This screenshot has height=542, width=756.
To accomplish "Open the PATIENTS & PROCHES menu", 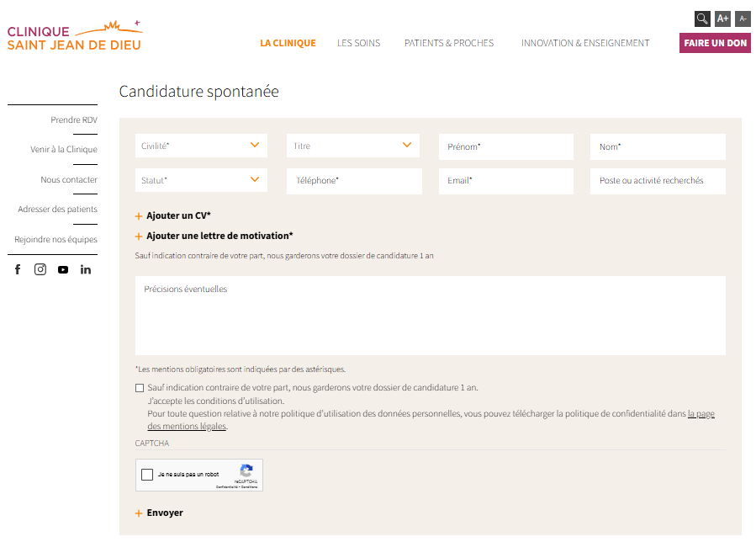I will 449,42.
